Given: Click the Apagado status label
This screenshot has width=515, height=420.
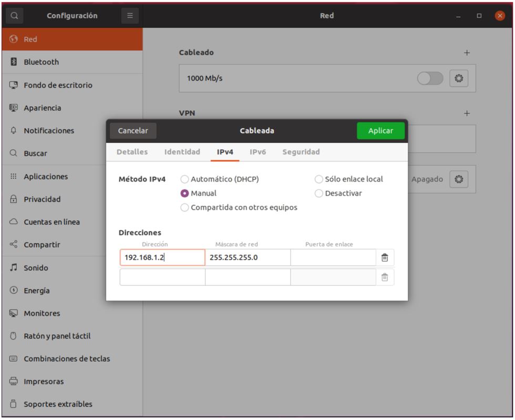Looking at the screenshot, I should pyautogui.click(x=427, y=179).
